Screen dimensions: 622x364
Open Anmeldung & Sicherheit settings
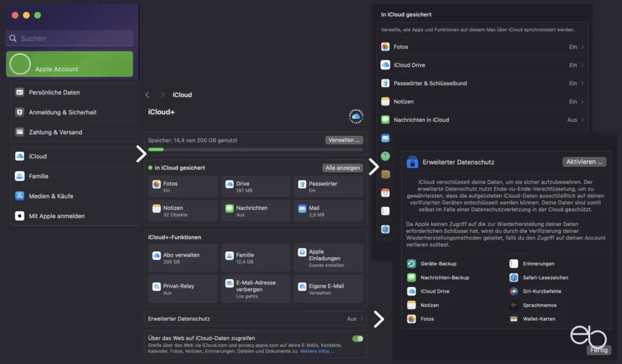pyautogui.click(x=75, y=112)
